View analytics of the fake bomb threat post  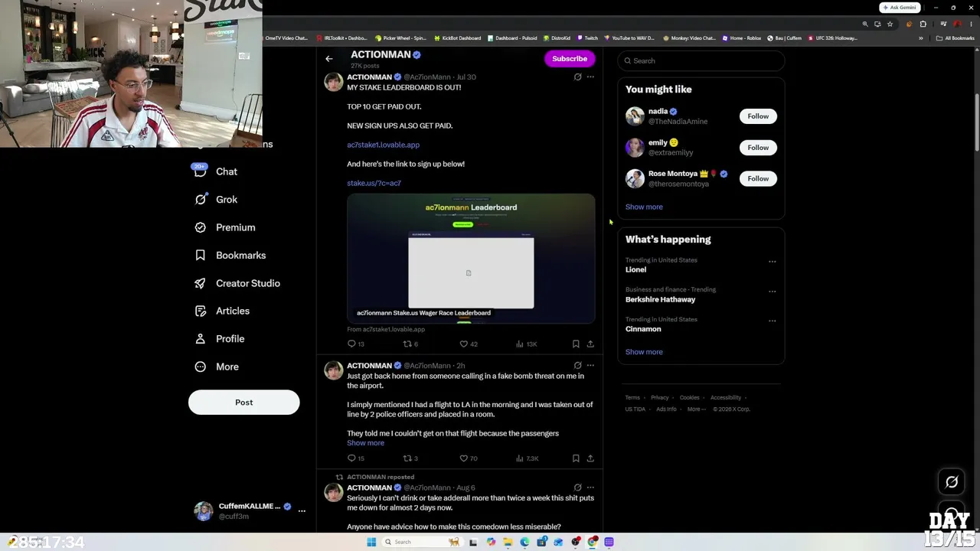tap(520, 458)
